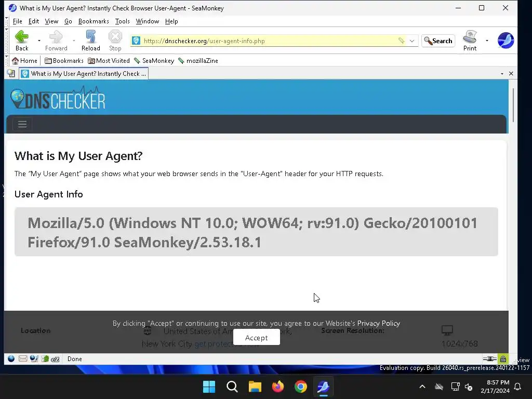The width and height of the screenshot is (532, 399).
Task: Open File Explorer from the taskbar
Action: (255, 387)
